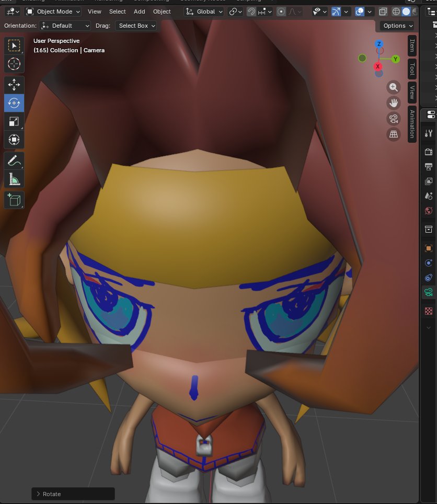437x504 pixels.
Task: Open the Object menu
Action: pos(162,12)
